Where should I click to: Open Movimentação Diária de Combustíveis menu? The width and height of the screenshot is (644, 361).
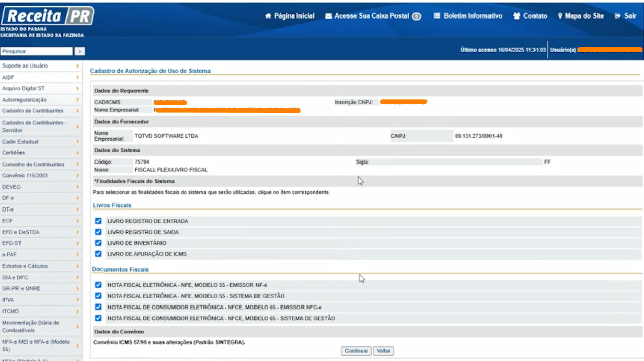(x=41, y=326)
